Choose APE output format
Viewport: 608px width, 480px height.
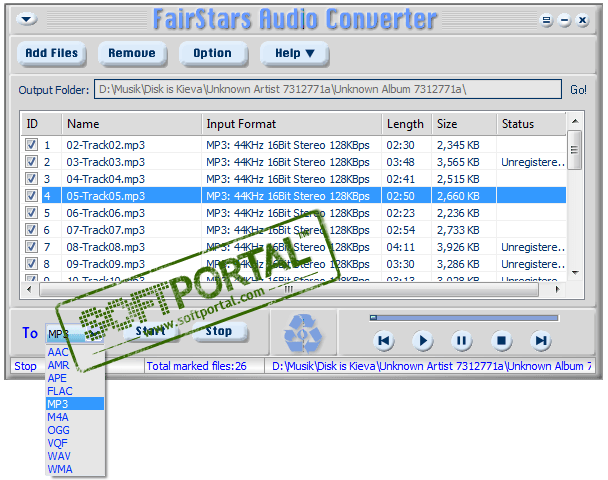tap(75, 378)
